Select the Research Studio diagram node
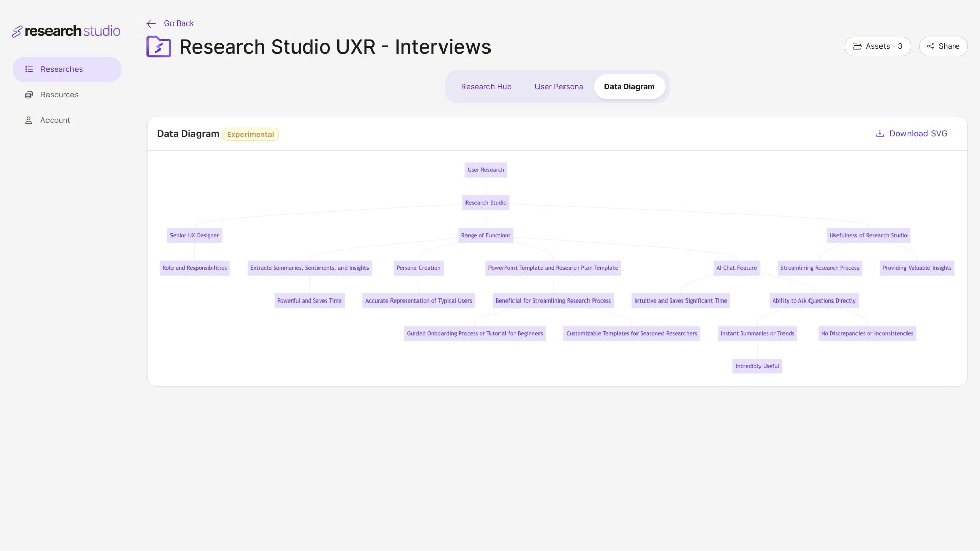The height and width of the screenshot is (551, 980). 486,203
